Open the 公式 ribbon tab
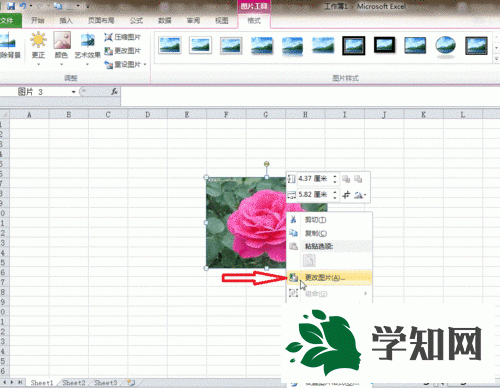 (x=136, y=21)
